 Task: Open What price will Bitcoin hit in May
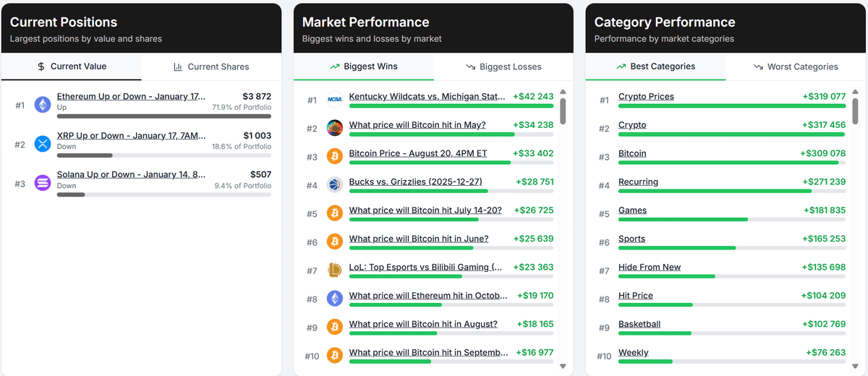coord(417,124)
